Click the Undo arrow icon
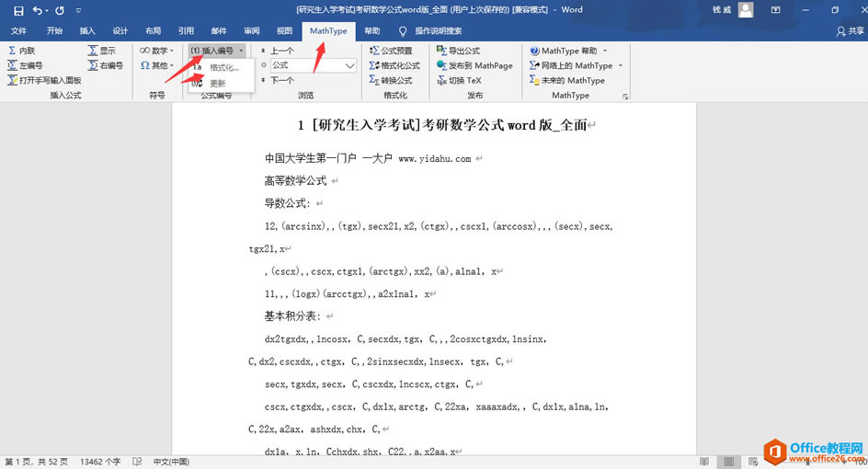The image size is (868, 469). click(37, 10)
